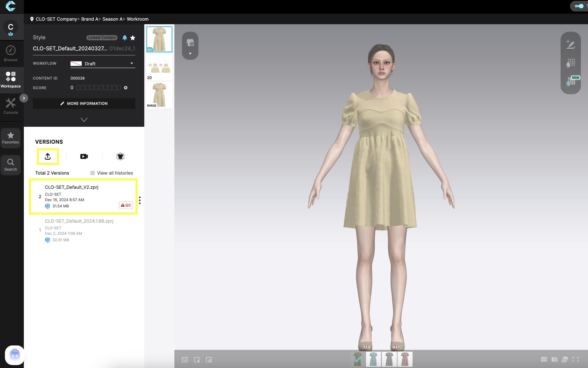588x368 pixels.
Task: Star this style as a favorite
Action: coord(133,38)
